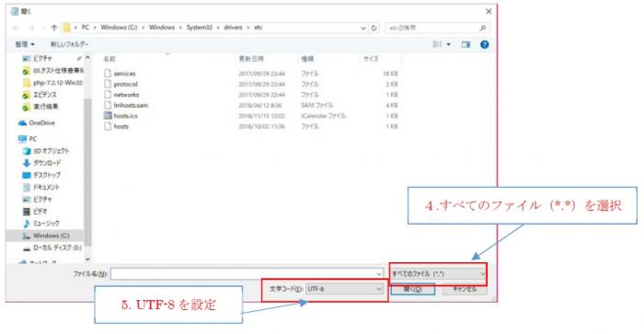644x334 pixels.
Task: Open the help question mark icon
Action: (x=485, y=44)
